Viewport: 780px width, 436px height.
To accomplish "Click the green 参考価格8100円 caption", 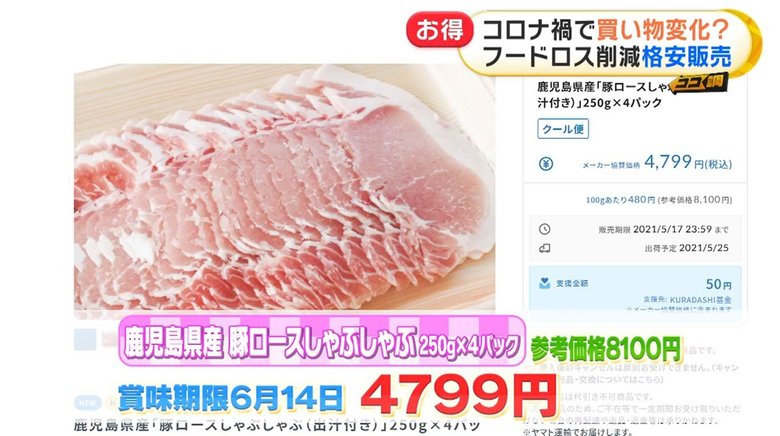I will pos(605,349).
